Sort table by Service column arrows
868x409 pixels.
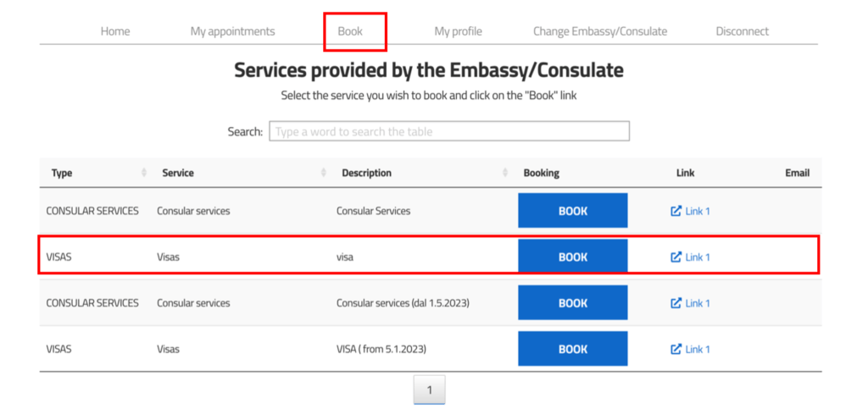324,173
